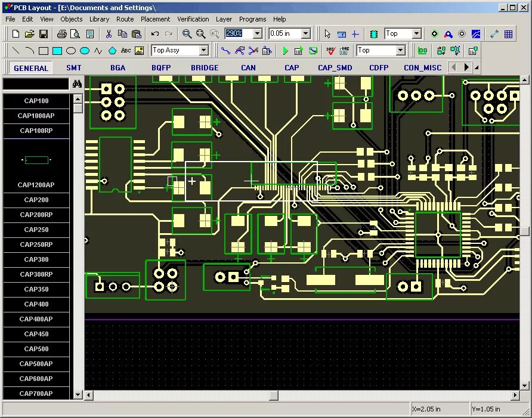Screen dimensions: 532x418
Task: Open the 290% zoom level dropdown
Action: [258, 33]
